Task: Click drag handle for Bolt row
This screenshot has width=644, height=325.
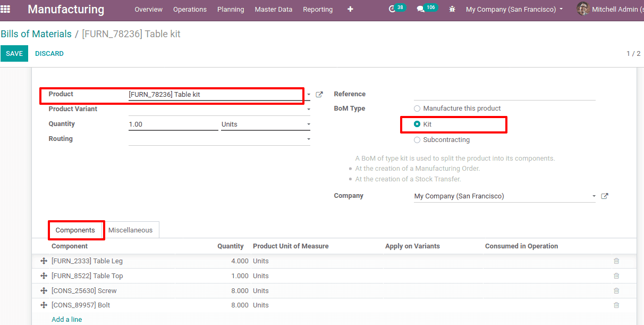Action: click(44, 305)
